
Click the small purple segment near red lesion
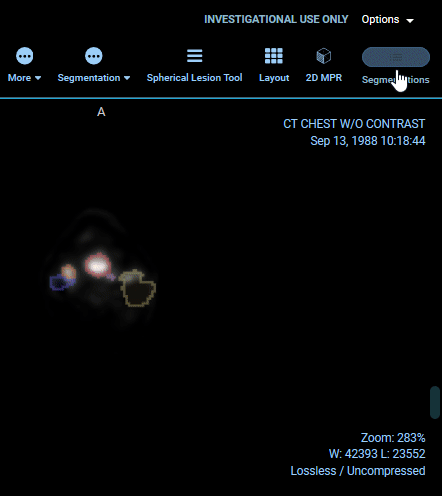(x=111, y=276)
